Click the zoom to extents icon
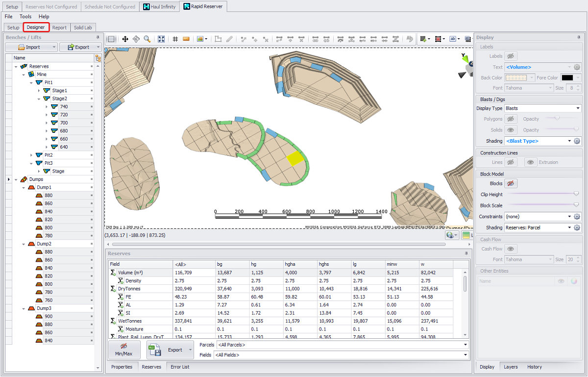588x377 pixels. point(161,39)
